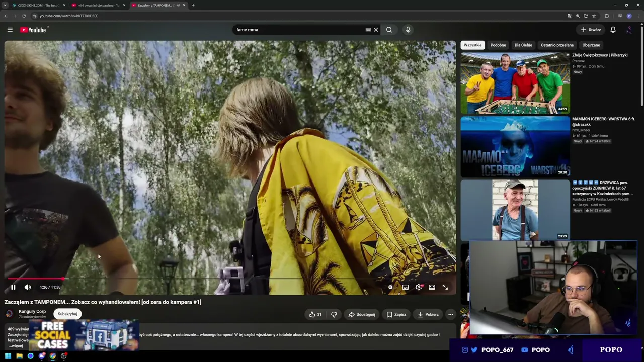Open the browser tab search dropdown

click(x=5, y=5)
